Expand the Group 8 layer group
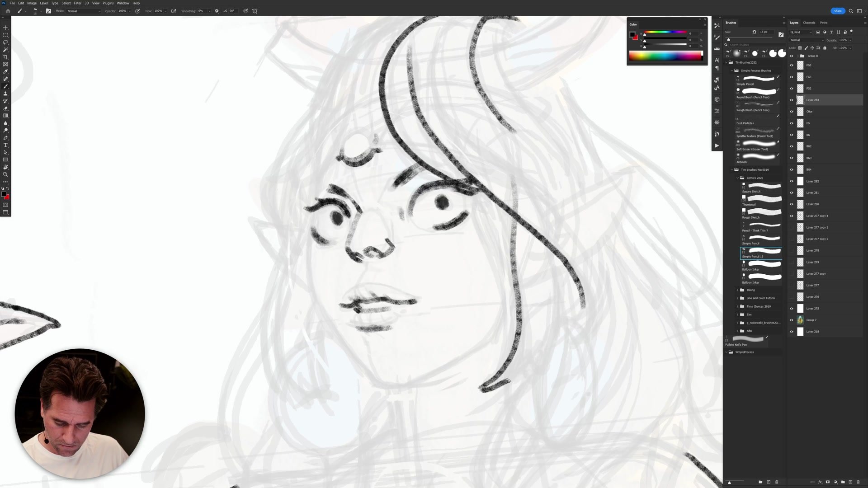The image size is (868, 488). [x=797, y=56]
